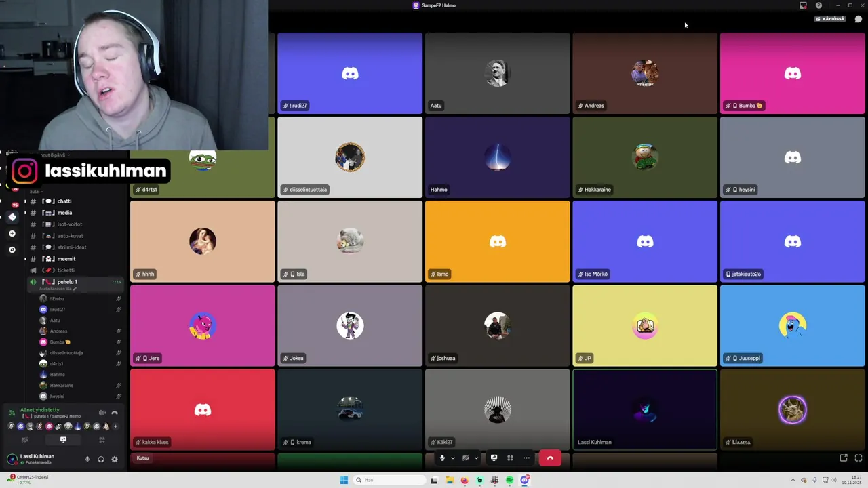The width and height of the screenshot is (868, 488).
Task: Mute microphone in call control bar
Action: pyautogui.click(x=442, y=457)
